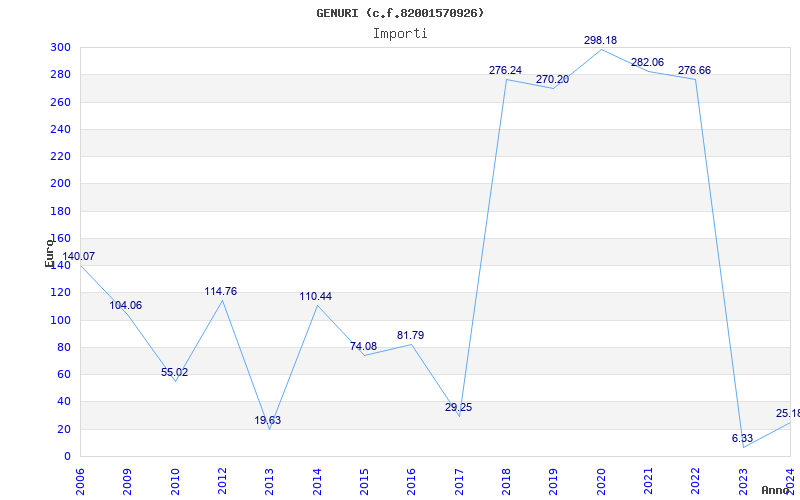Screen dimensions: 800x500
Task: Select the 2016 year axis label
Action: point(411,481)
